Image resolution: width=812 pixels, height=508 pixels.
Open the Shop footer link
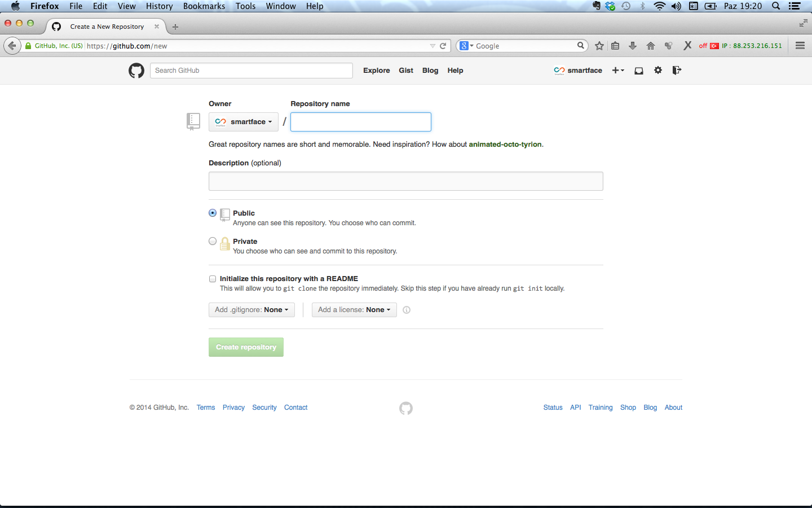tap(628, 408)
